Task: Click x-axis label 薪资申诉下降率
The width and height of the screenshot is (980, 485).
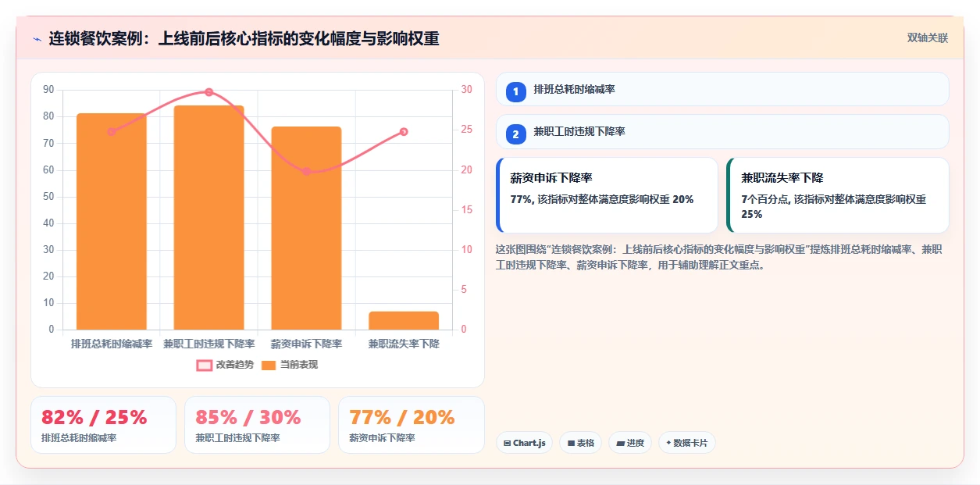Action: tap(306, 344)
